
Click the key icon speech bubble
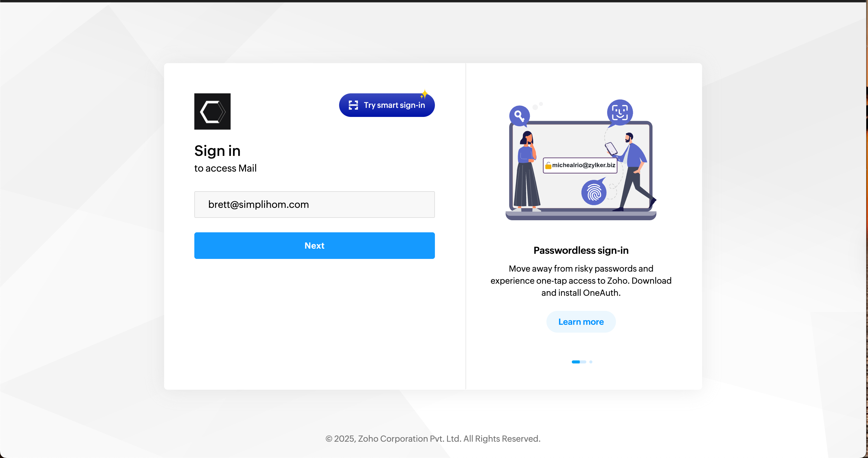click(x=519, y=116)
